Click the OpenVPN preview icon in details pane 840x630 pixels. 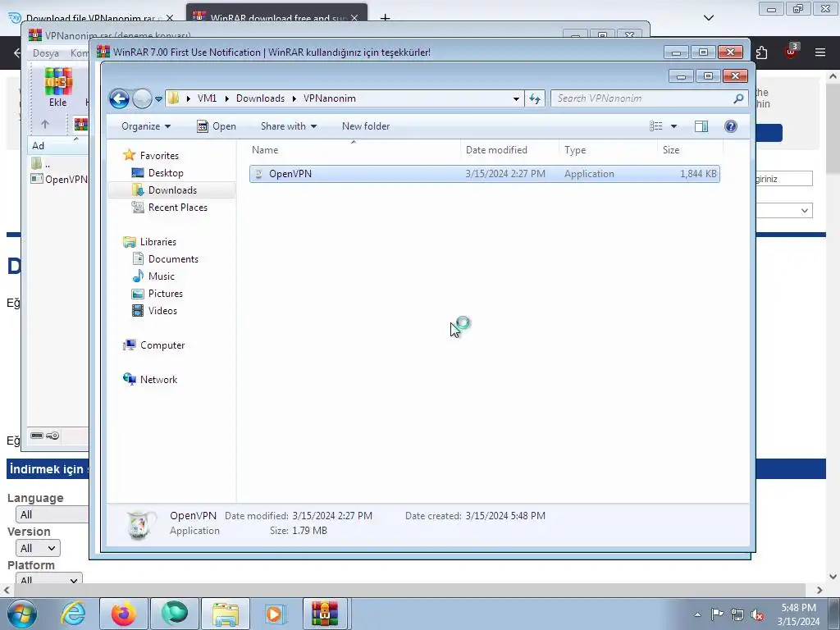click(x=141, y=524)
